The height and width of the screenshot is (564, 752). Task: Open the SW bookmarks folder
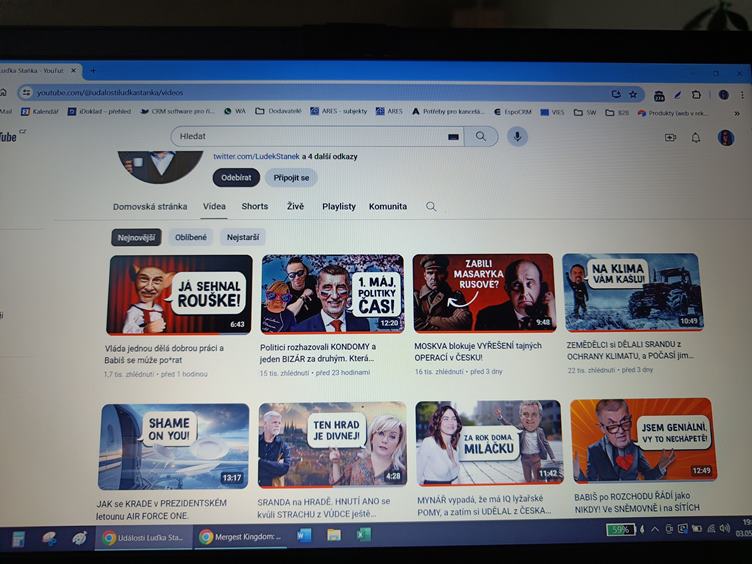coord(586,112)
